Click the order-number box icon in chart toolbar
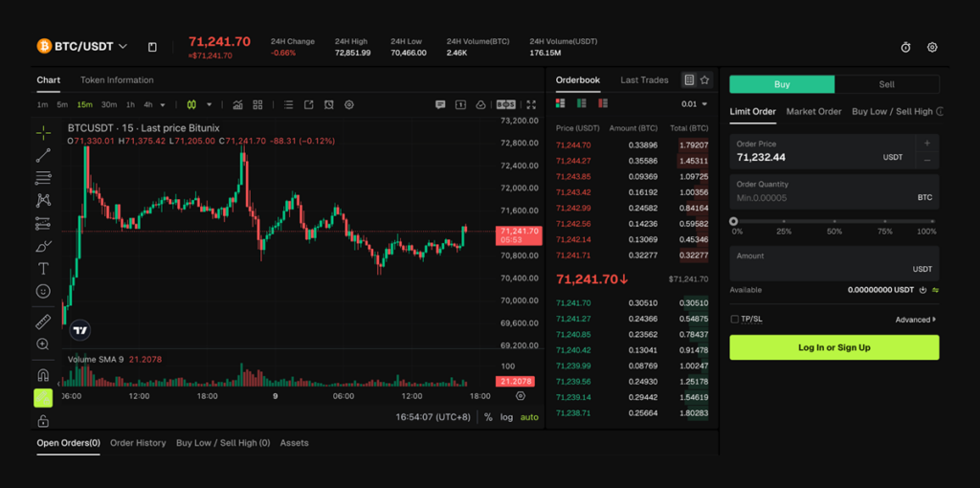 [x=460, y=105]
